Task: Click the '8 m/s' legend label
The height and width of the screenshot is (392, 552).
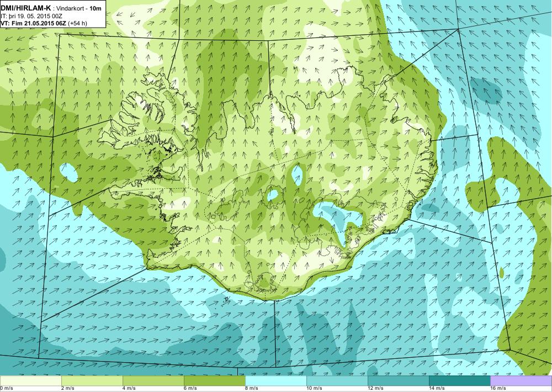Action: click(252, 388)
